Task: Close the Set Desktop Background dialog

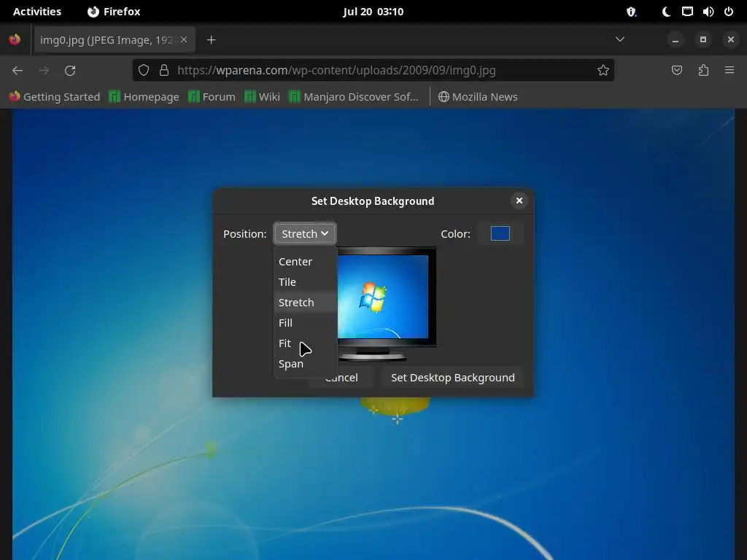Action: (519, 201)
